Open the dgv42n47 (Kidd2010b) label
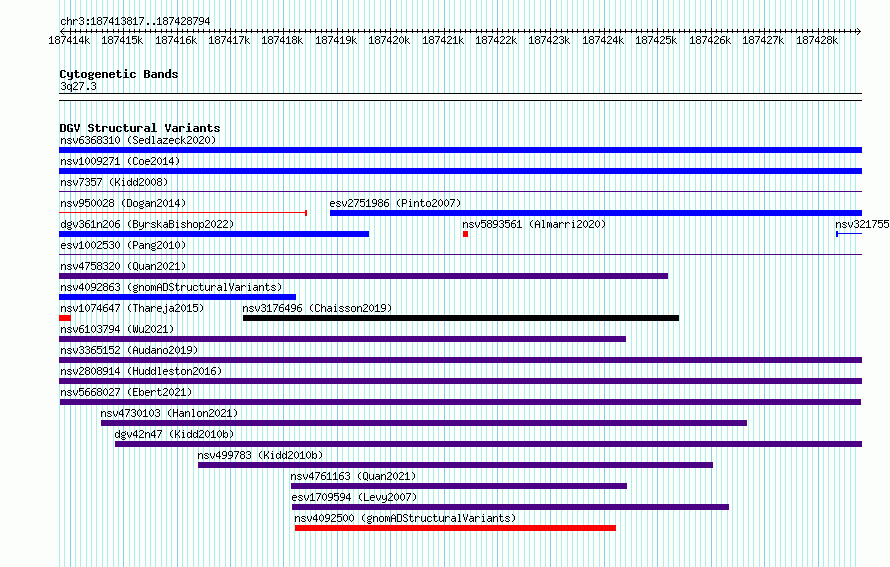The height and width of the screenshot is (567, 890). (x=174, y=434)
